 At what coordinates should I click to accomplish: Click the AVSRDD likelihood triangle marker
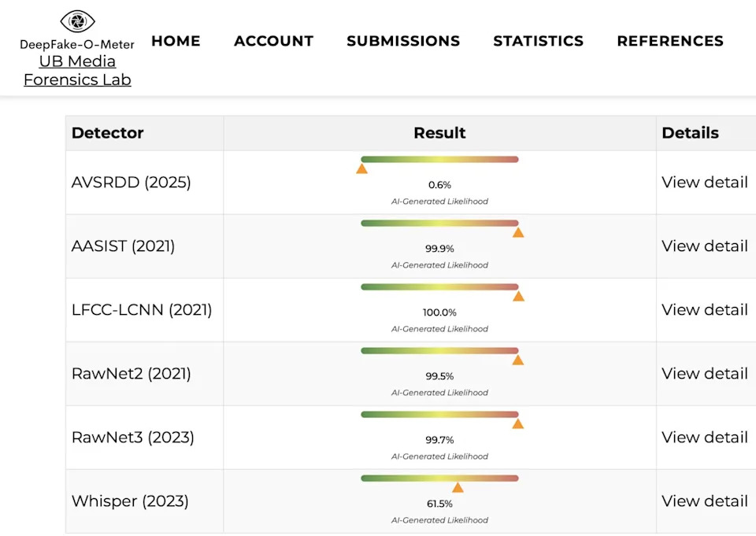362,168
